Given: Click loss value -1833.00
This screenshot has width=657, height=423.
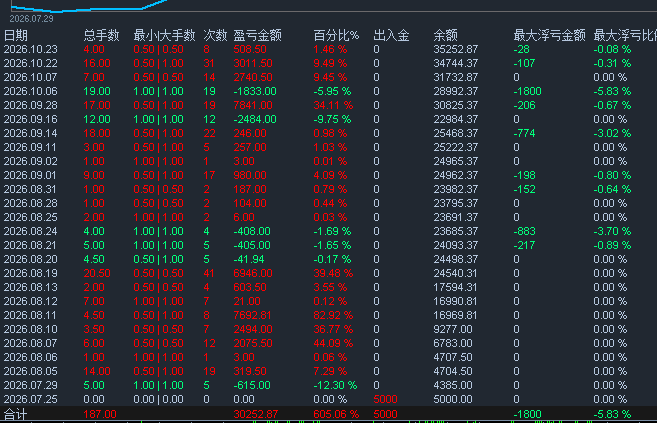Looking at the screenshot, I should (x=255, y=91).
